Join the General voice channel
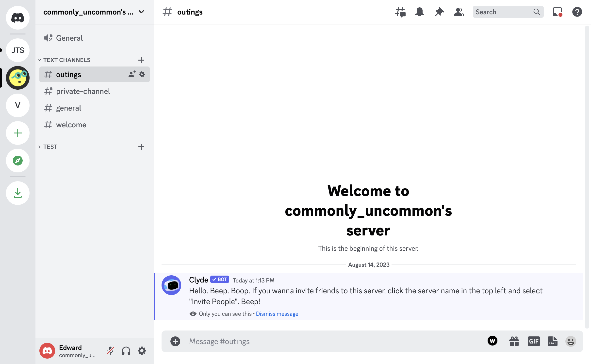Viewport: 591px width, 364px height. [x=95, y=38]
